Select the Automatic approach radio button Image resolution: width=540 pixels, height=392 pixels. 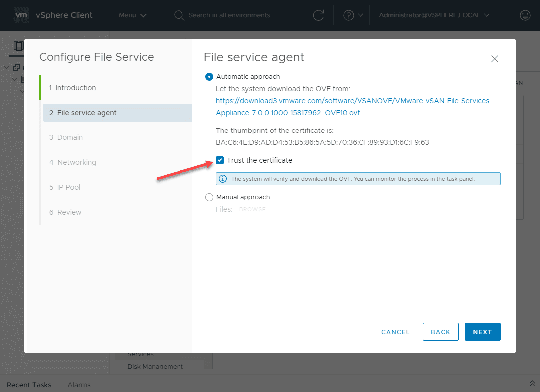pos(209,77)
